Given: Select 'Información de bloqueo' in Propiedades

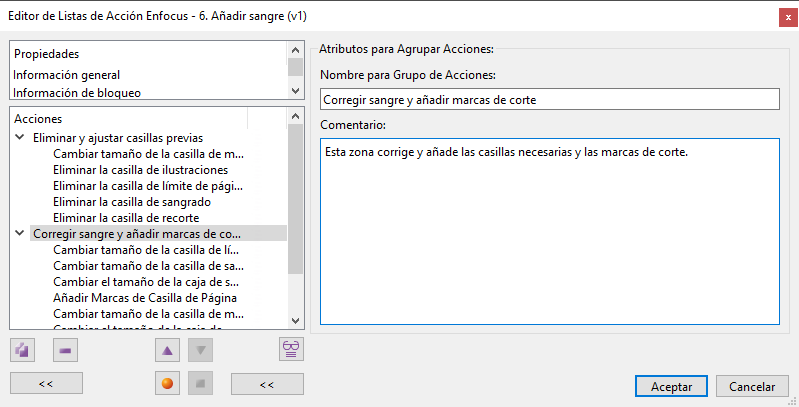Looking at the screenshot, I should click(x=77, y=93).
